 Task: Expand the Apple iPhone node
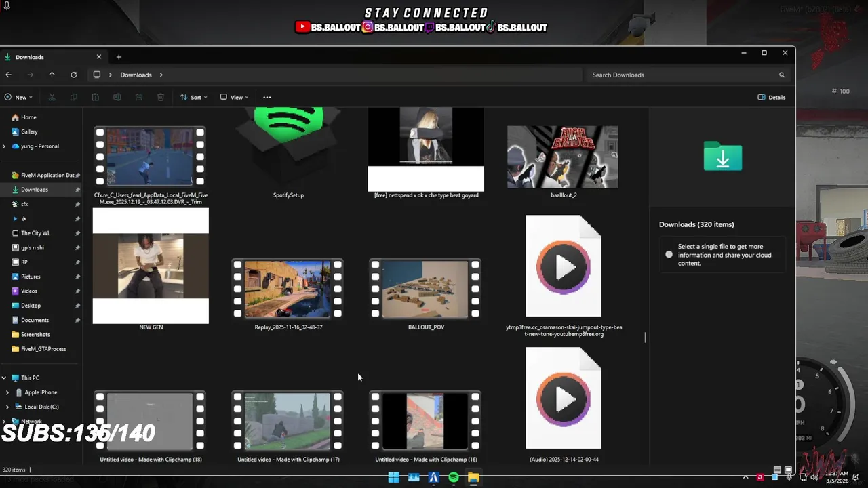coord(7,392)
